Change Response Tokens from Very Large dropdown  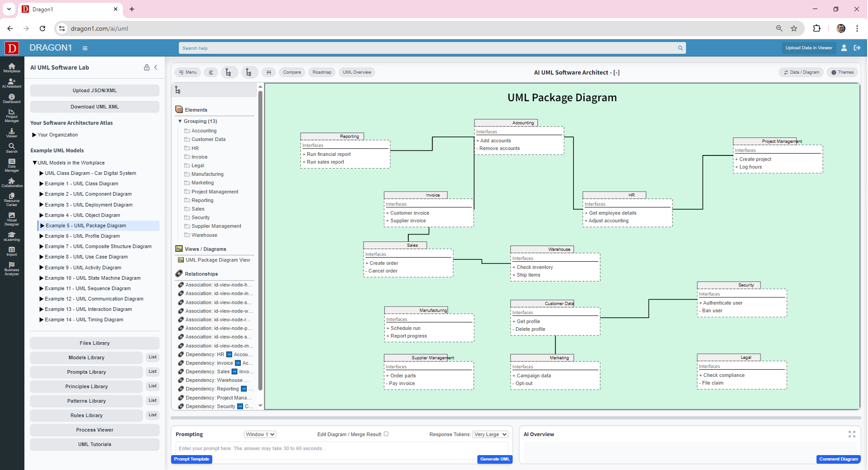coord(490,434)
